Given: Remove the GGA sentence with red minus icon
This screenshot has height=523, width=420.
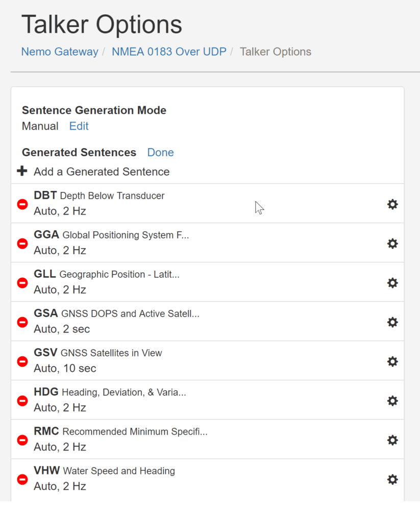Looking at the screenshot, I should (22, 244).
